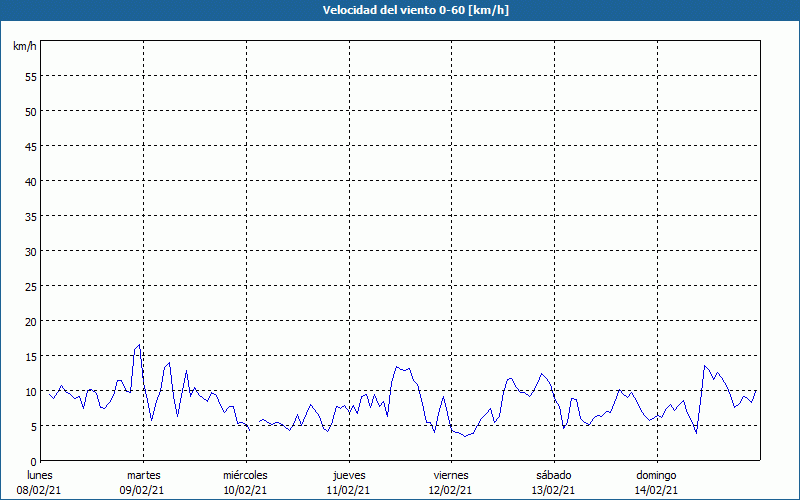The width and height of the screenshot is (800, 500).
Task: Click the date label 12/02/21
Action: pyautogui.click(x=451, y=490)
